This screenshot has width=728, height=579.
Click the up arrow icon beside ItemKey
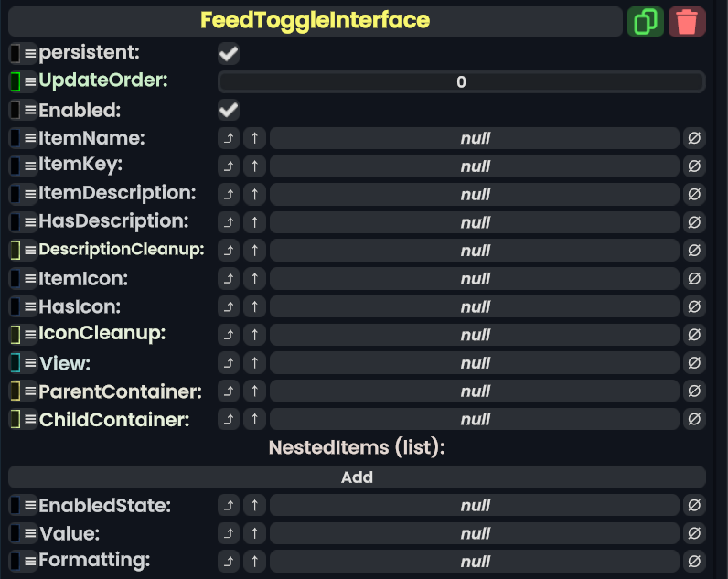[254, 166]
